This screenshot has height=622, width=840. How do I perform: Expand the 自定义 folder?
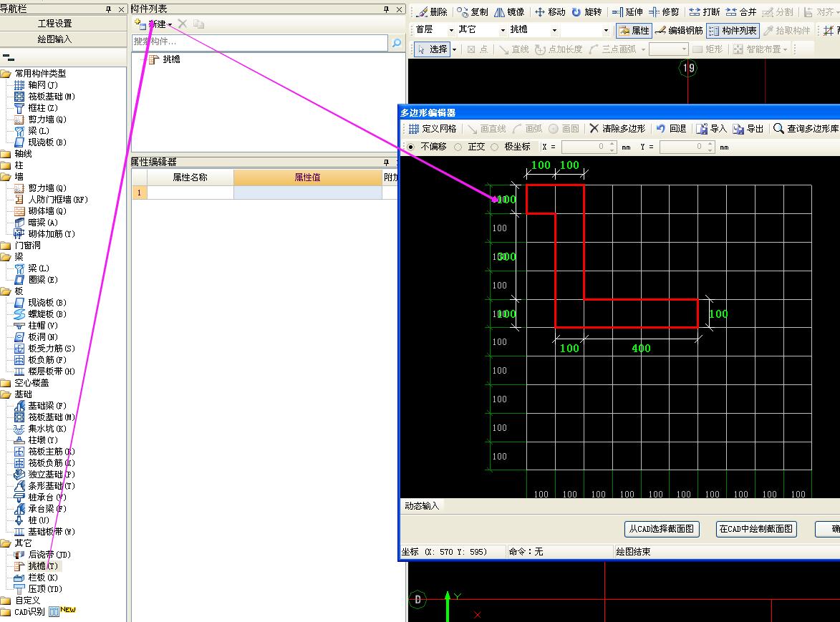(6, 600)
